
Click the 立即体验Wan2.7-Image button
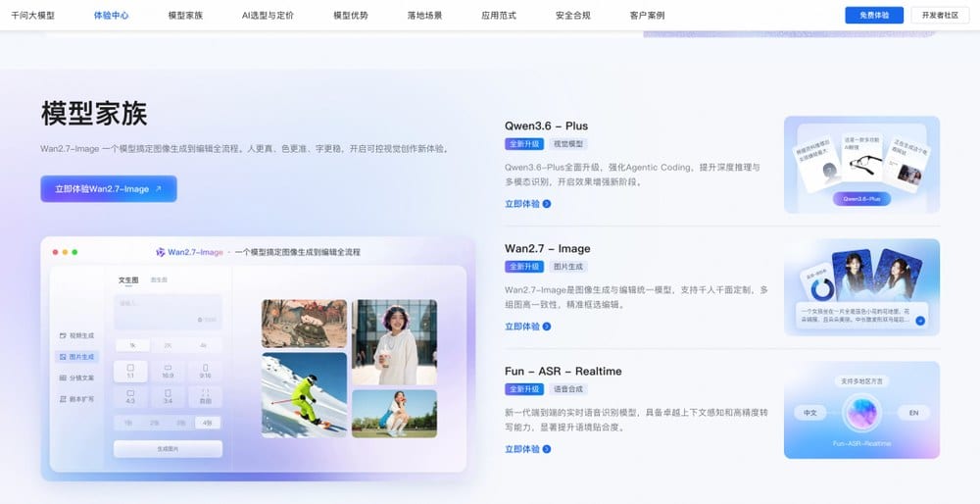(109, 189)
